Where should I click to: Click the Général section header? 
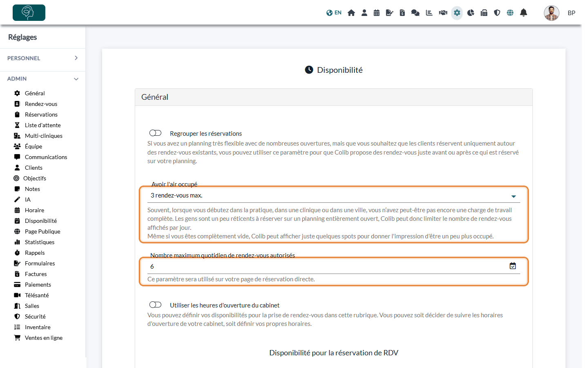(x=334, y=97)
